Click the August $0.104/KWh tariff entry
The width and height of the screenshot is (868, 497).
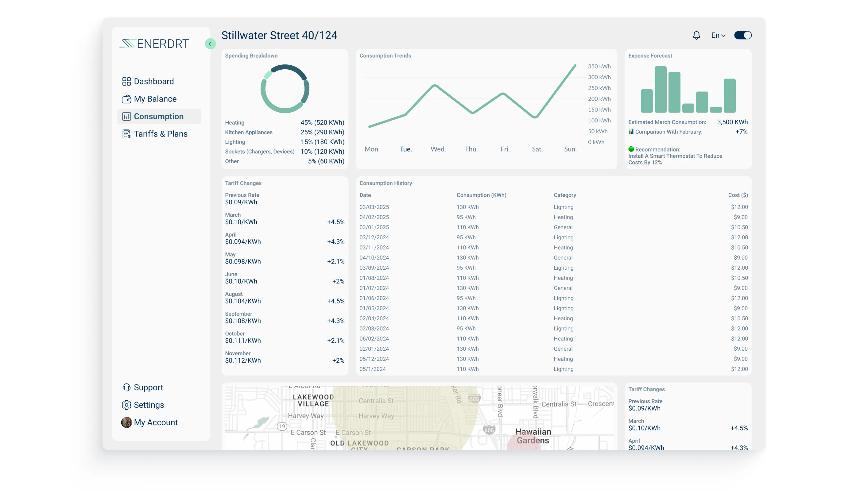tap(285, 298)
